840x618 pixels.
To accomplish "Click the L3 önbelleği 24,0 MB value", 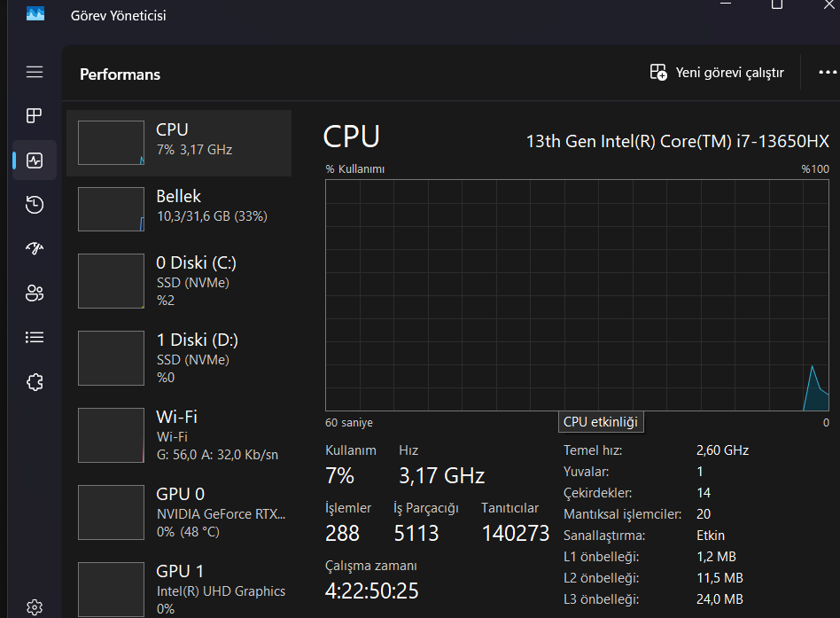I will tap(719, 599).
